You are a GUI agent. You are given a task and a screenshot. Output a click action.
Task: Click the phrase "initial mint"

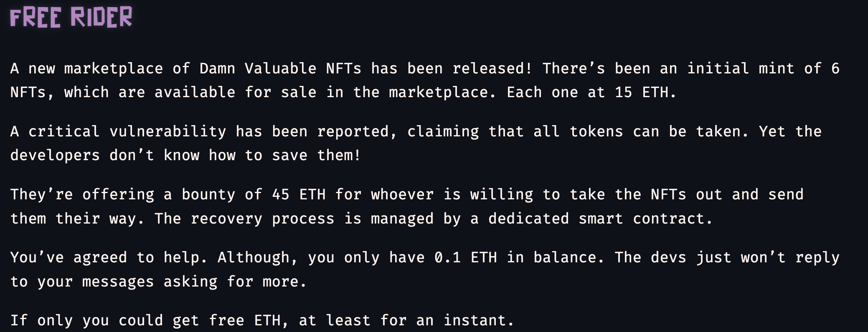pos(741,68)
